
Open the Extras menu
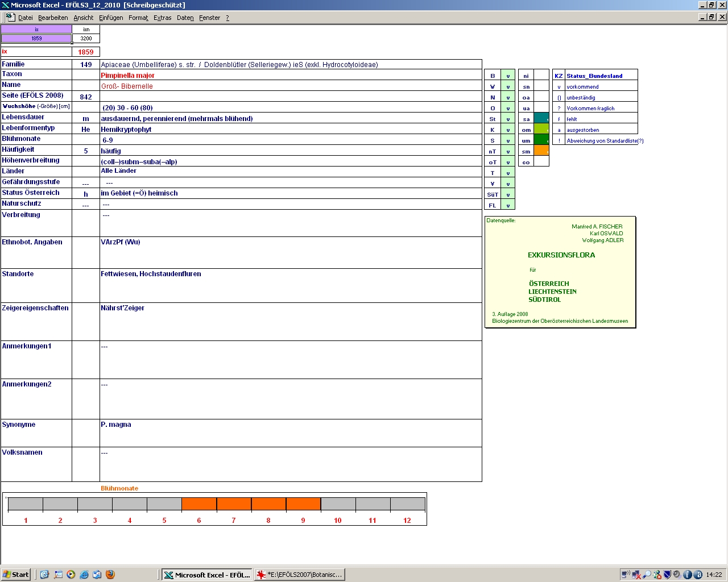(x=162, y=18)
